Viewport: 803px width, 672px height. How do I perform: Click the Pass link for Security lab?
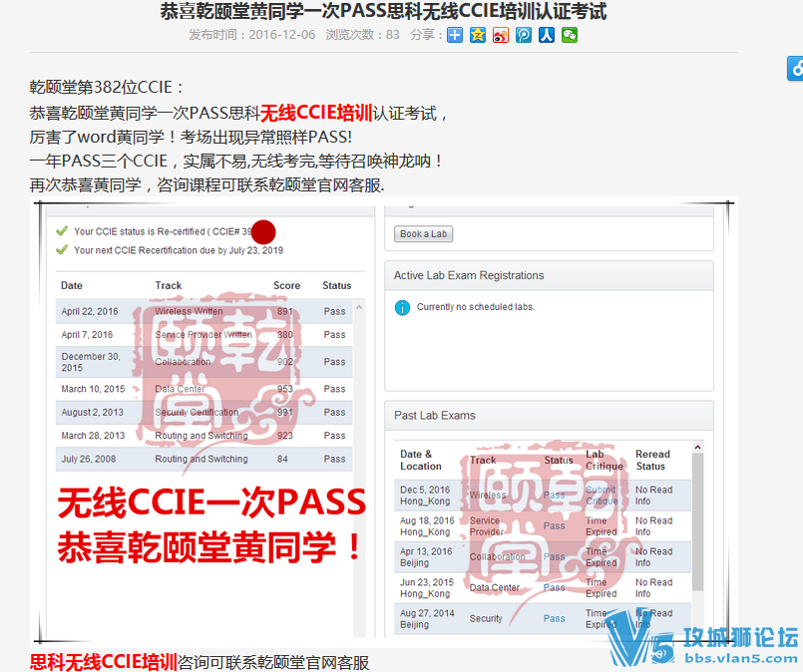tap(554, 619)
